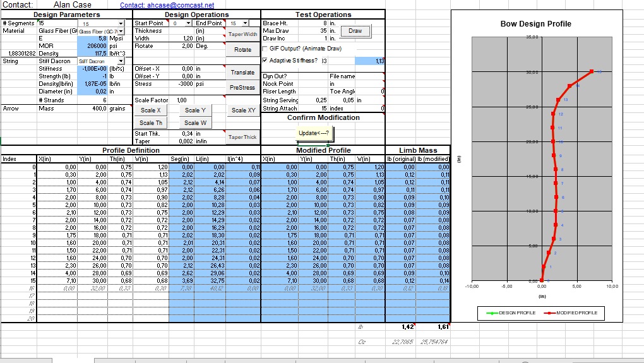Select the Modified Profile legend entry
The width and height of the screenshot is (644, 363).
click(x=573, y=313)
